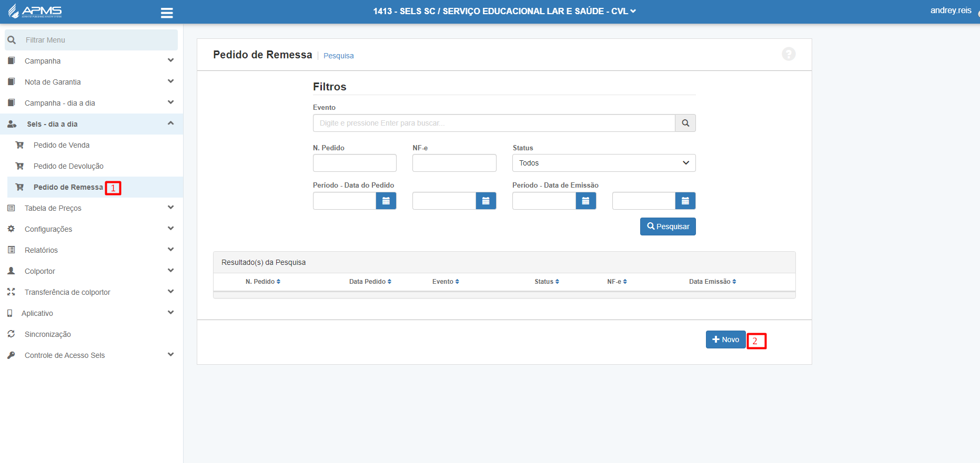This screenshot has height=463, width=980.
Task: Click the Campanha - dia a dia book icon
Action: (x=12, y=102)
